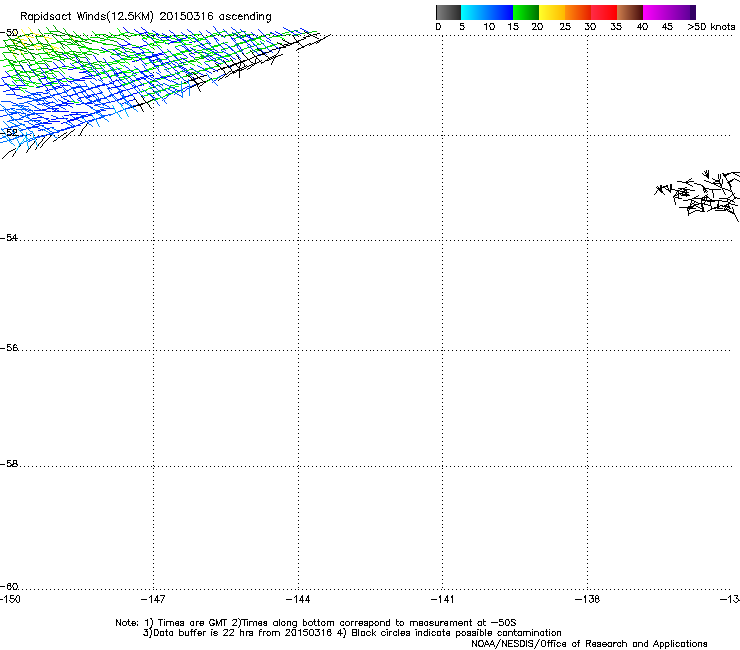Click the brown 35-40 knots color swatch
Screen dimensions: 740x650
tap(630, 12)
